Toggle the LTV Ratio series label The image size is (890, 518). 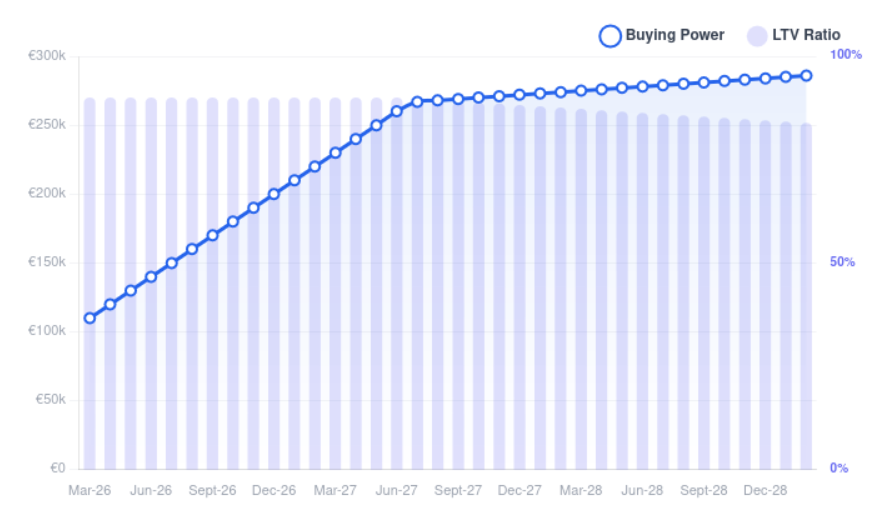tap(806, 36)
